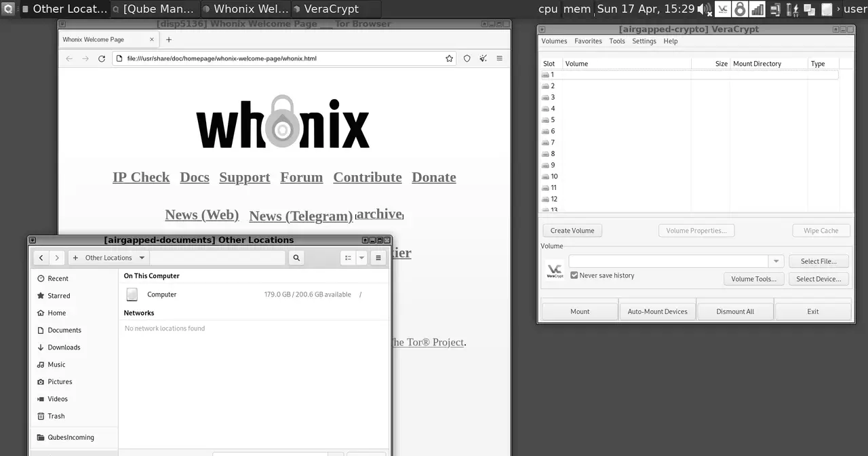Click the Select Device button
Screen dimensions: 868x456
point(818,279)
